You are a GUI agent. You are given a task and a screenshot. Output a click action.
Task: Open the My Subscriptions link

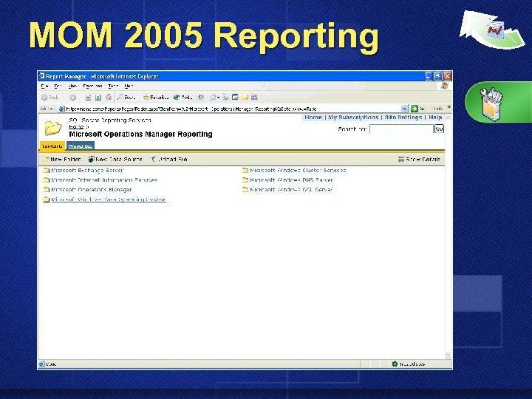[x=353, y=117]
